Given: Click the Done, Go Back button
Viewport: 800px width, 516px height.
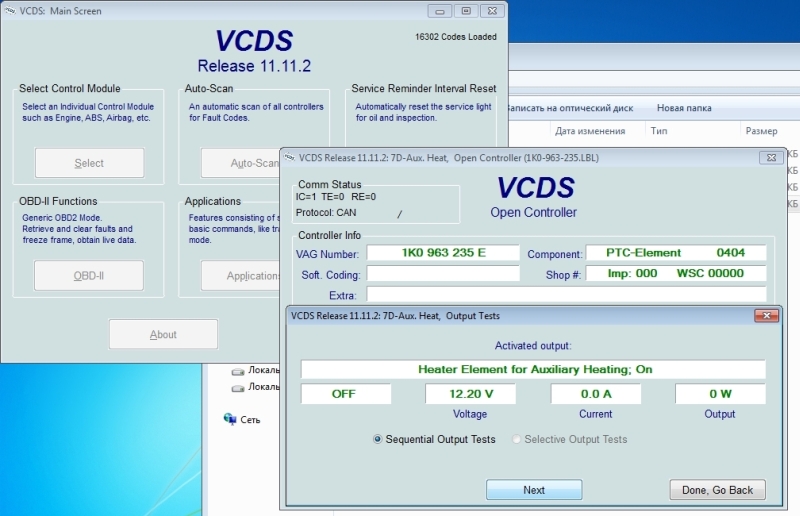Looking at the screenshot, I should pos(717,490).
